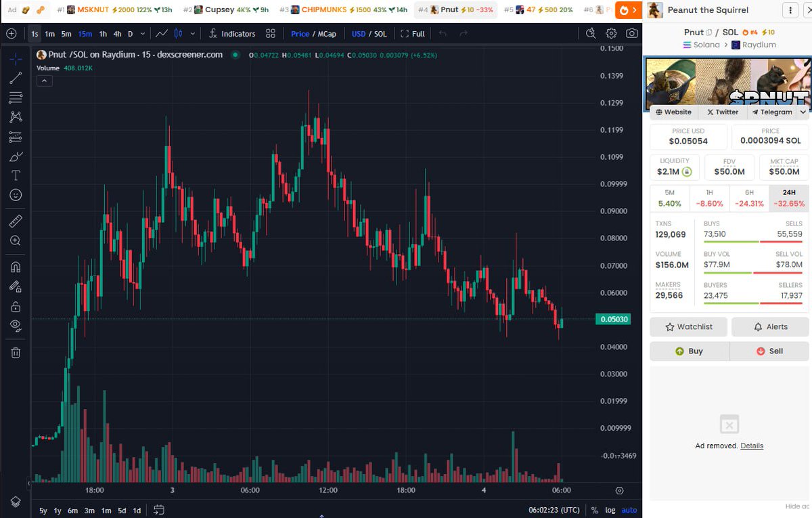Toggle stay in drawing mode
This screenshot has height=518, width=812.
(16, 286)
